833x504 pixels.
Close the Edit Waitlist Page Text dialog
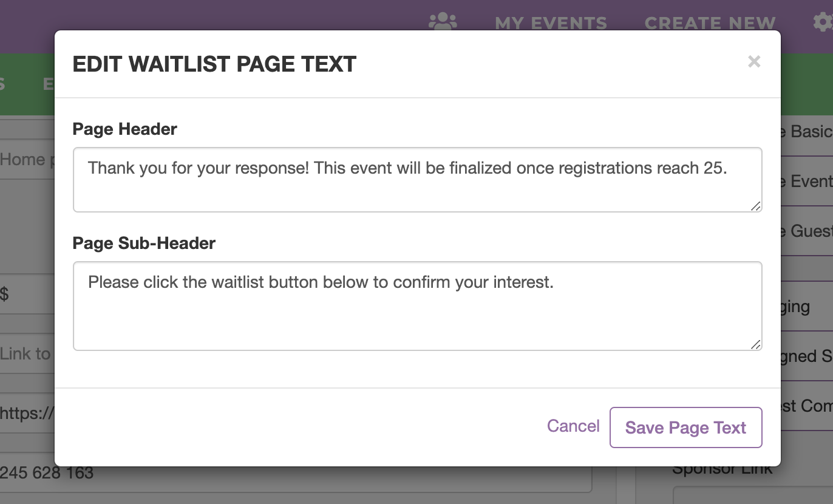754,61
